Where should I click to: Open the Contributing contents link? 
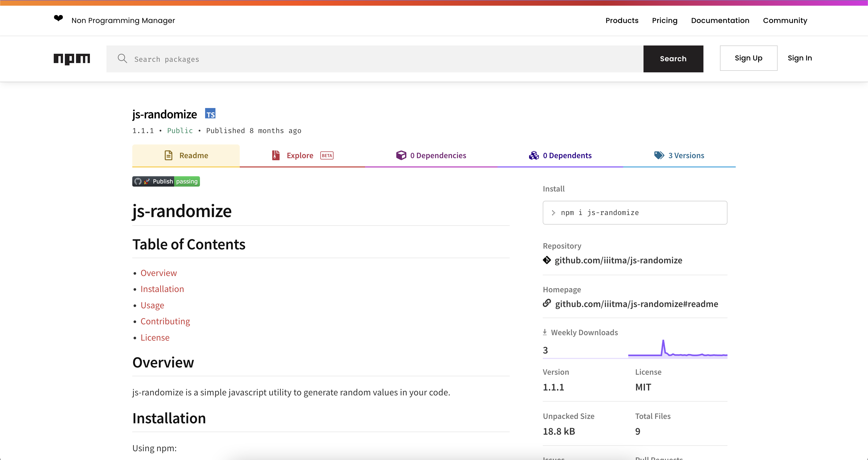click(x=165, y=321)
